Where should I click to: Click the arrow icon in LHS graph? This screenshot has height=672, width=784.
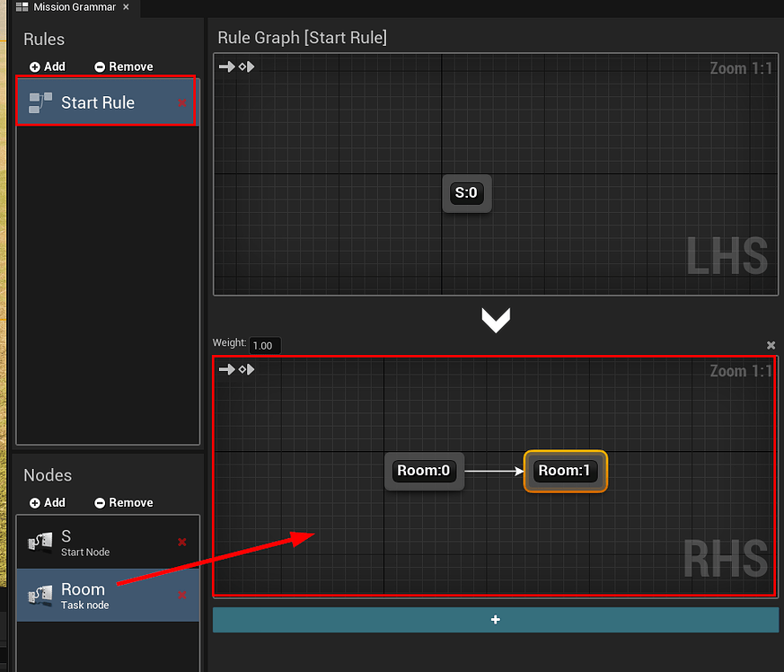tap(227, 66)
